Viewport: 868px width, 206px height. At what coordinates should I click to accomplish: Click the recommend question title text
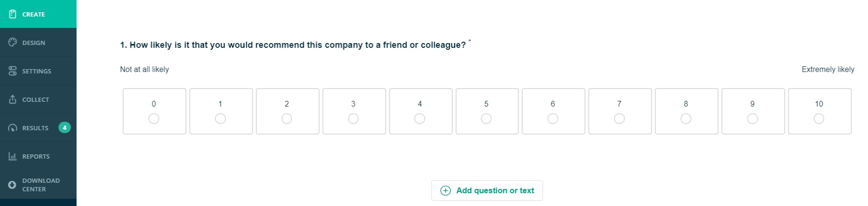pyautogui.click(x=293, y=45)
